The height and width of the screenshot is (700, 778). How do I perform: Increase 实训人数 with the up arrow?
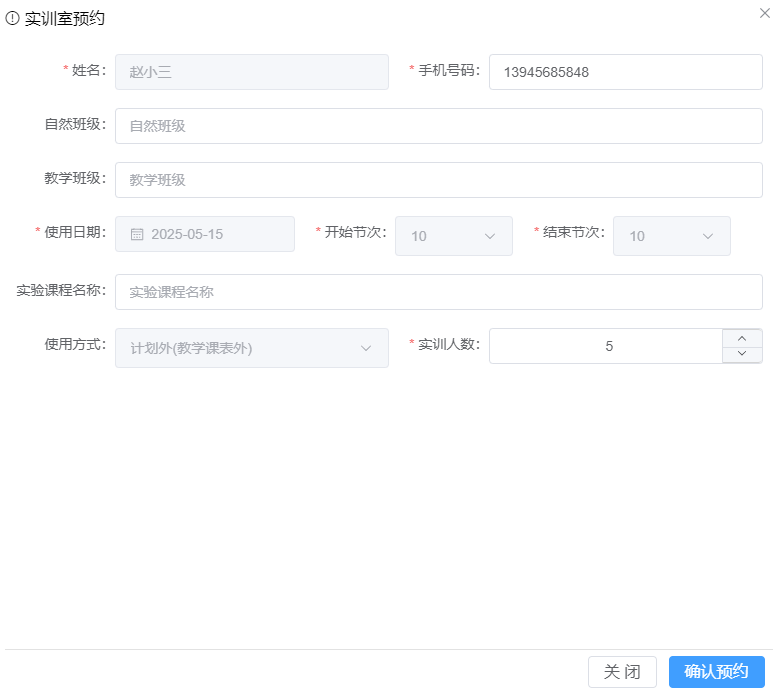(x=742, y=338)
